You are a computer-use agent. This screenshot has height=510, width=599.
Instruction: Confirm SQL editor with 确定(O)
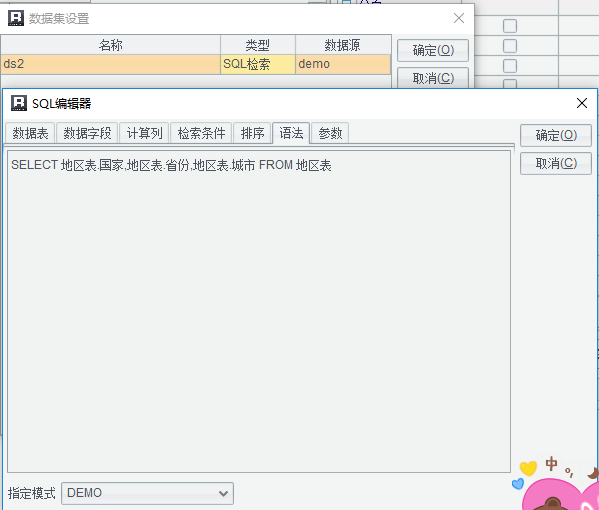pos(556,135)
